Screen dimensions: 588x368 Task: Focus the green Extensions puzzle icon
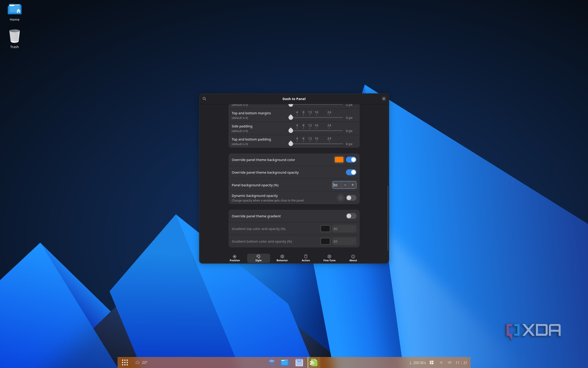314,362
